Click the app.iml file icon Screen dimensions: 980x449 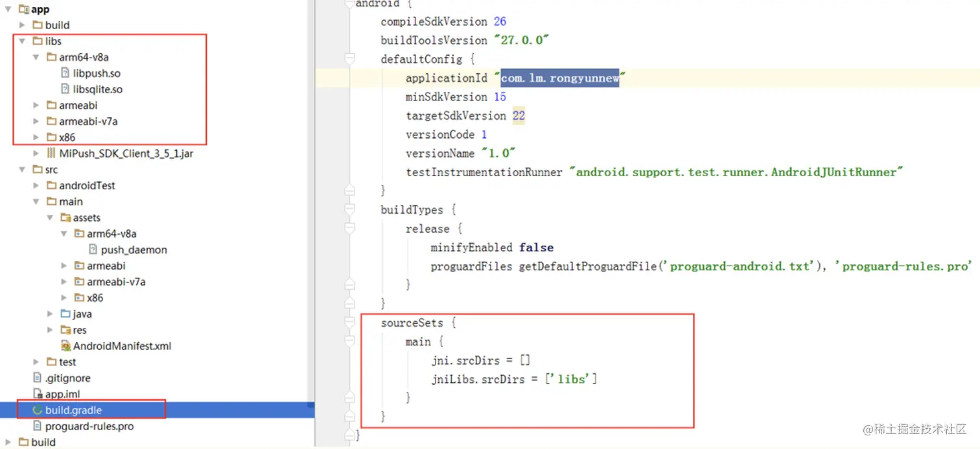37,394
